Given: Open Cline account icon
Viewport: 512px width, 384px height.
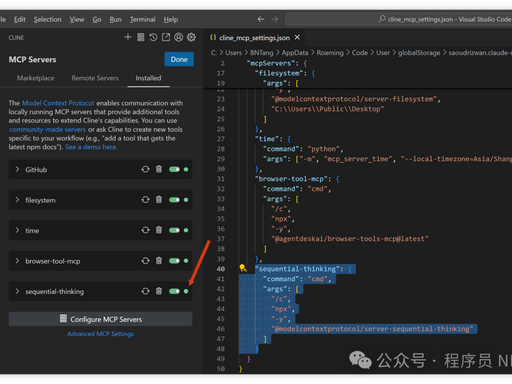Looking at the screenshot, I should 179,37.
